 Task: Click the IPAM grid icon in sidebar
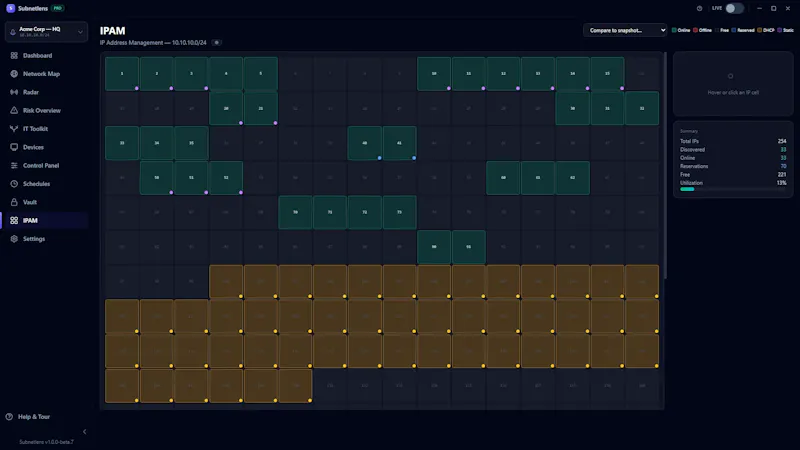tap(14, 221)
